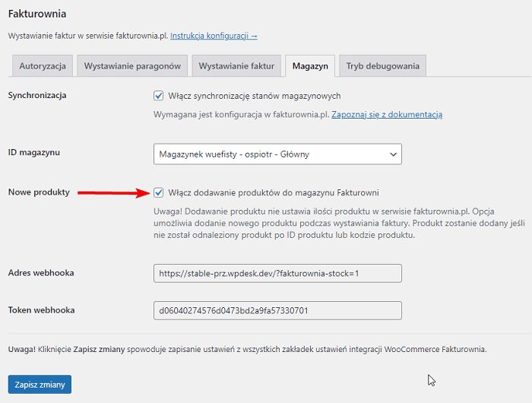This screenshot has height=403, width=532.
Task: Switch to Wystawianie paragonów tab
Action: click(x=132, y=66)
